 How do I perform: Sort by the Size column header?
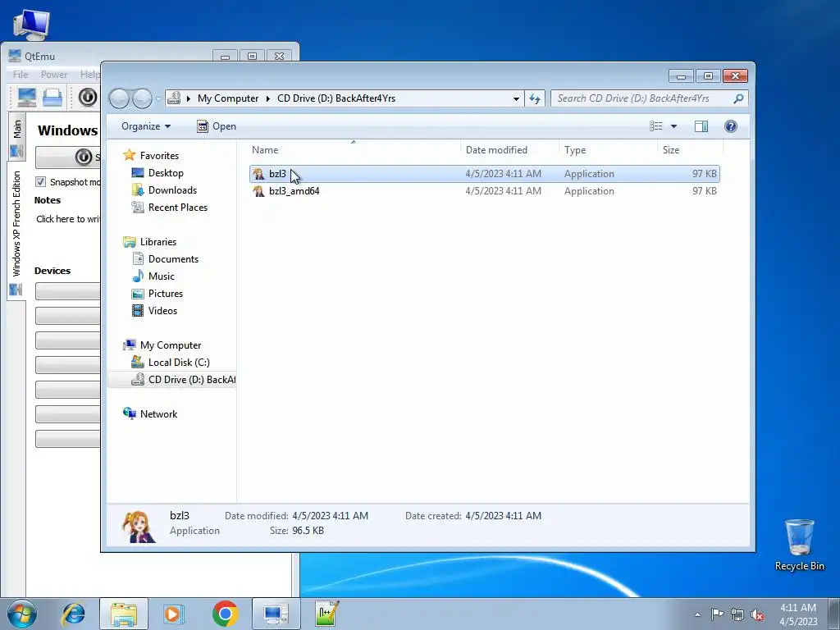pos(690,150)
